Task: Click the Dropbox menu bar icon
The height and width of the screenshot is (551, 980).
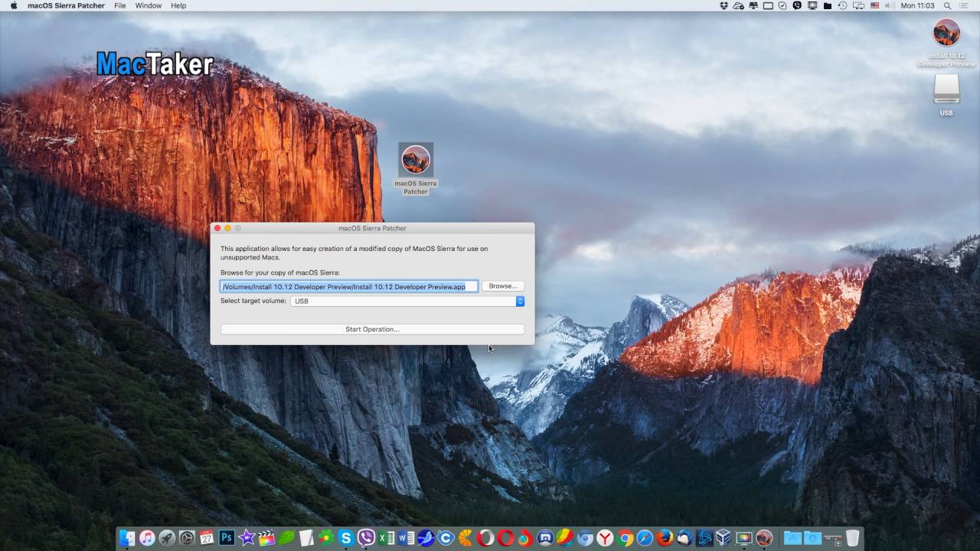Action: coord(724,5)
